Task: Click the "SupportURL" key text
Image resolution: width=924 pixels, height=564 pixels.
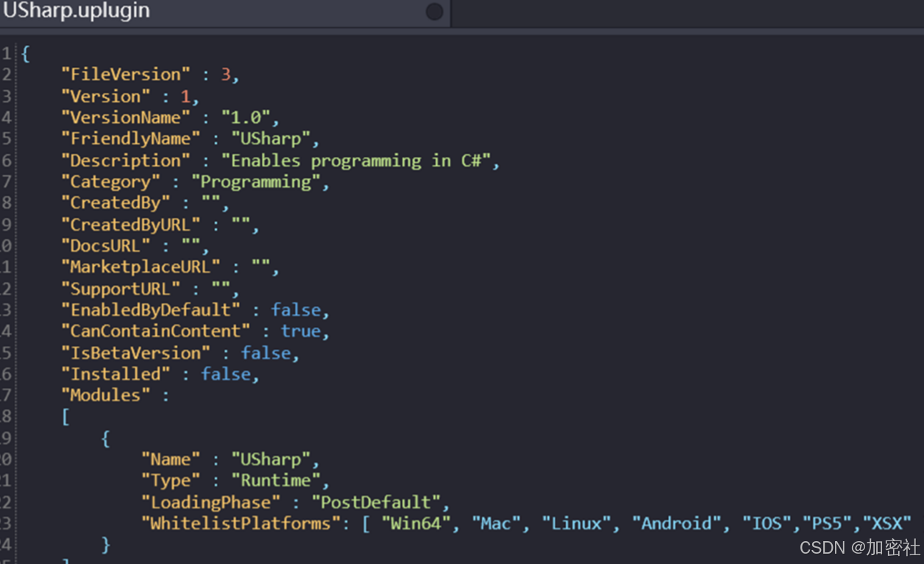Action: pos(121,289)
